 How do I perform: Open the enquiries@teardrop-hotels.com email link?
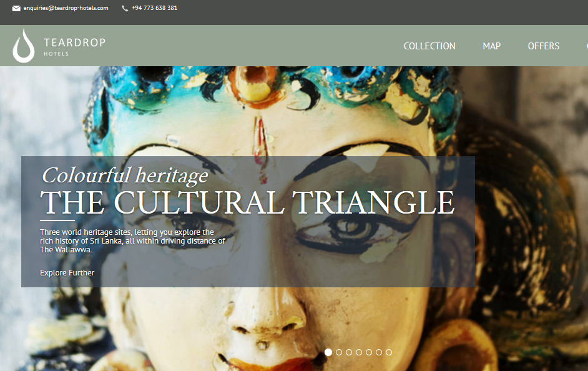[x=66, y=8]
